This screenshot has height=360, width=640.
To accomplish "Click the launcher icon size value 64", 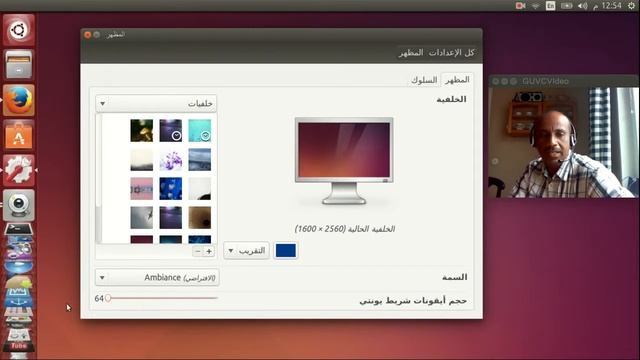I will (x=99, y=298).
